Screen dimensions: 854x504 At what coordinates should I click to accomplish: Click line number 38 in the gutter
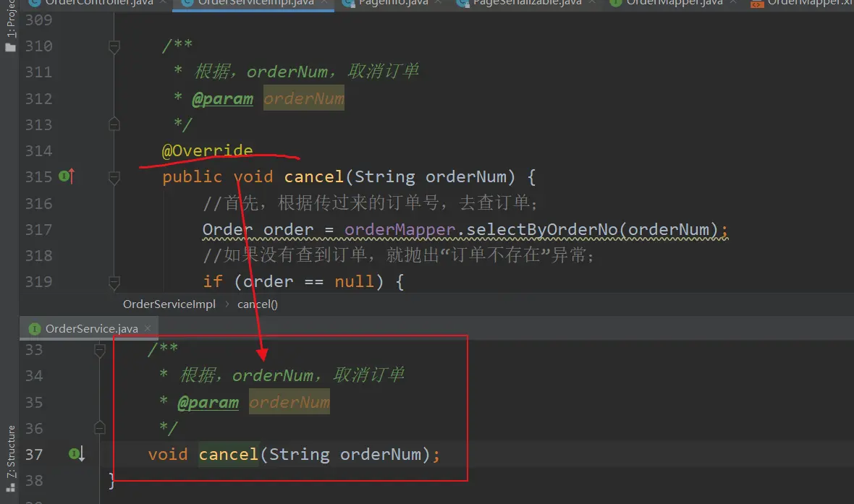[34, 481]
